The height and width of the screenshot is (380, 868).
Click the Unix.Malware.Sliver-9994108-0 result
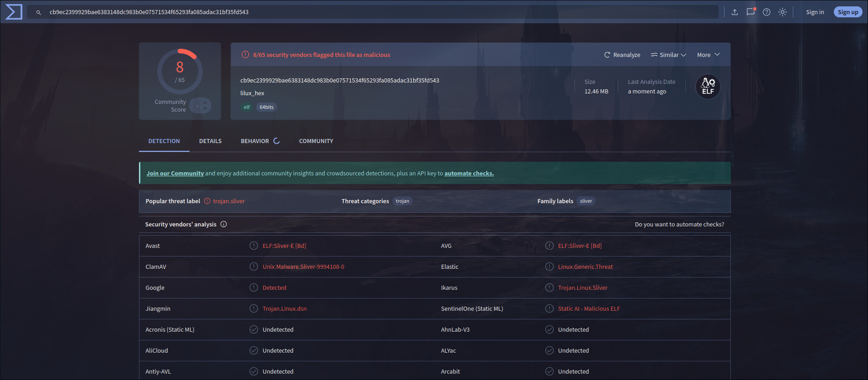point(303,267)
